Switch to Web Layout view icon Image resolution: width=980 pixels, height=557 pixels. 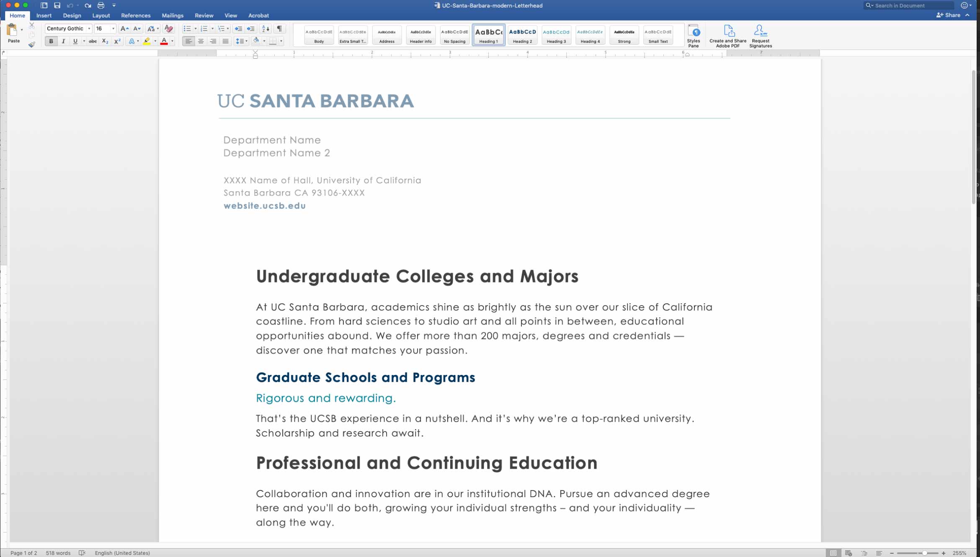pos(849,553)
